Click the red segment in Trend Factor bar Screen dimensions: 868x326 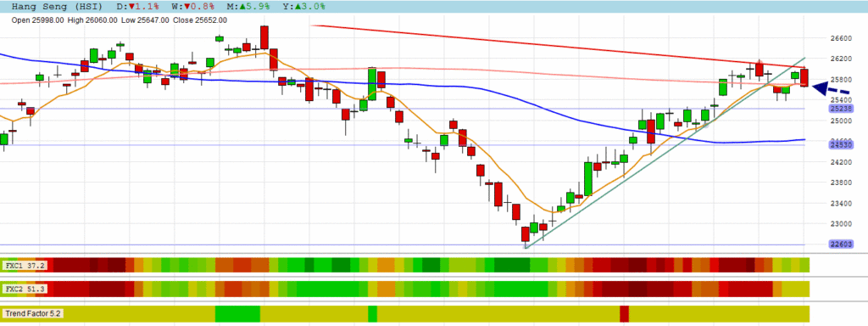click(625, 313)
